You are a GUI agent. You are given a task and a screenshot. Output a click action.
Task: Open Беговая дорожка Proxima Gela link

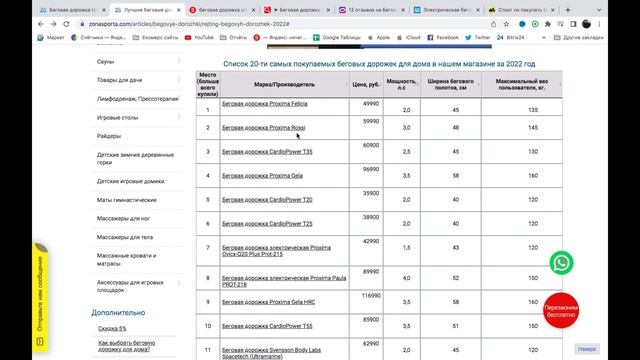tap(262, 176)
